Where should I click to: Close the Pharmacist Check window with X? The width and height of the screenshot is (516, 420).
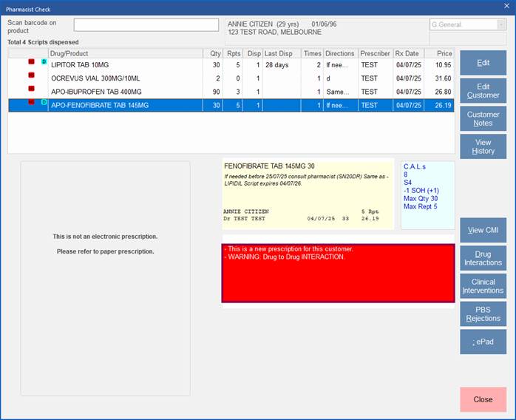coord(507,6)
